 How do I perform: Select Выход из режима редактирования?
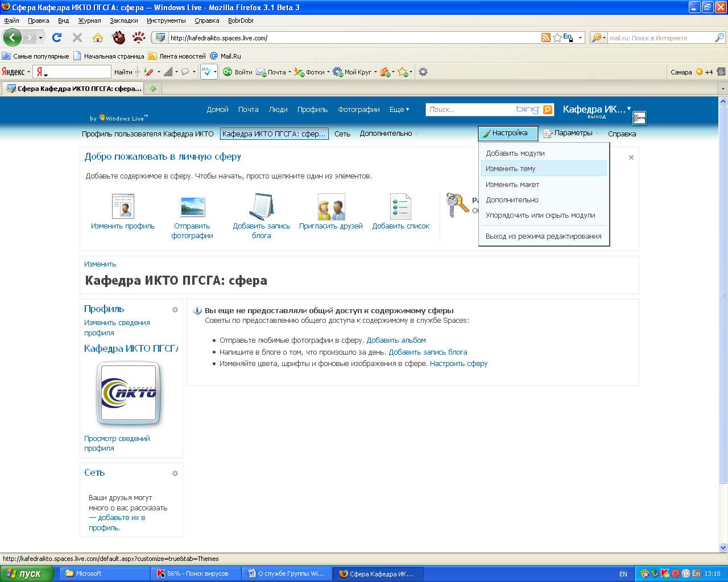(544, 236)
